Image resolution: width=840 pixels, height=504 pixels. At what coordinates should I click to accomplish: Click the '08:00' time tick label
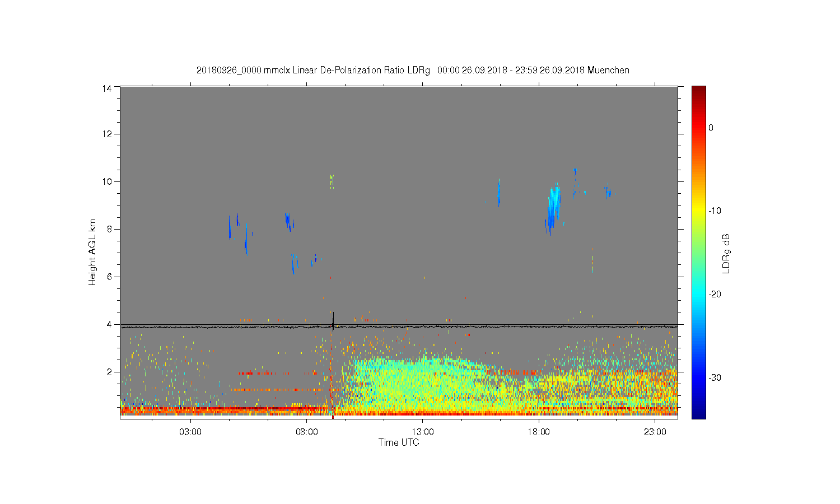(307, 432)
